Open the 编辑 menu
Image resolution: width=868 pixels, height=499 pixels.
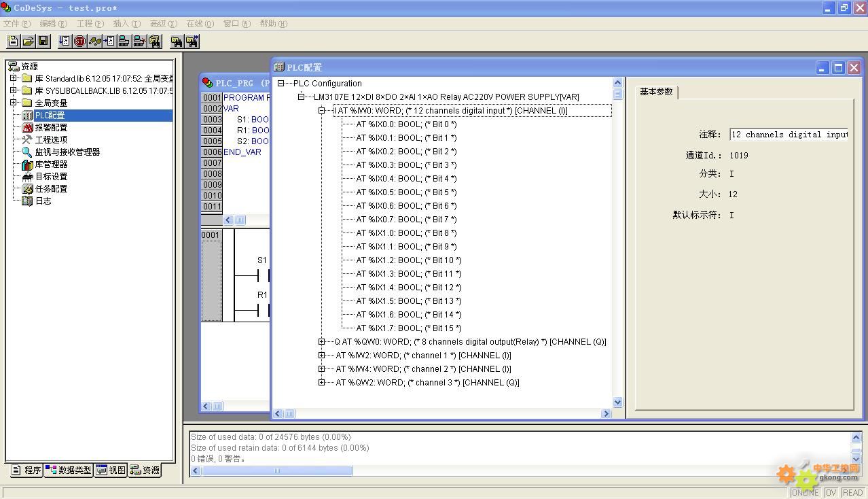coord(54,24)
